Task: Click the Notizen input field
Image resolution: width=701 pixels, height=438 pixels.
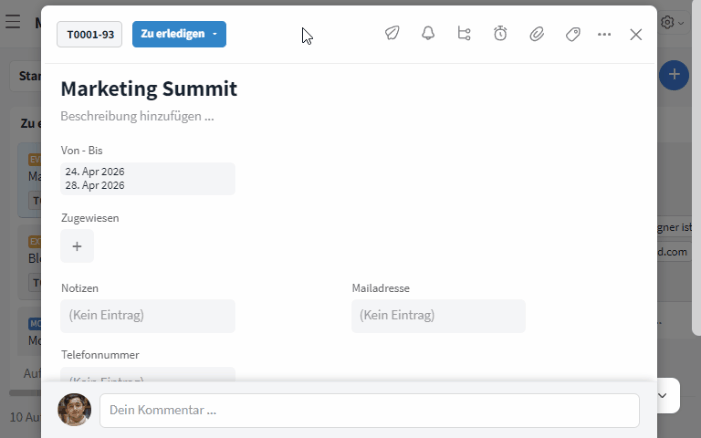Action: click(148, 316)
